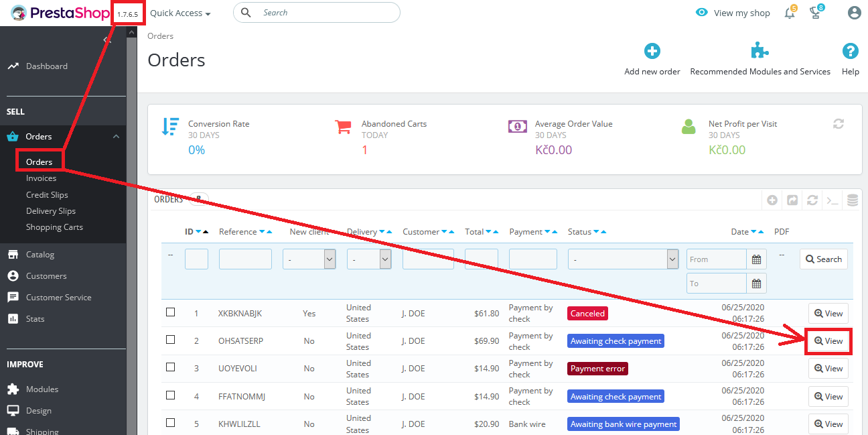Viewport: 868px width, 435px height.
Task: Open Recommended Modules and Services puzzle icon
Action: coord(760,51)
